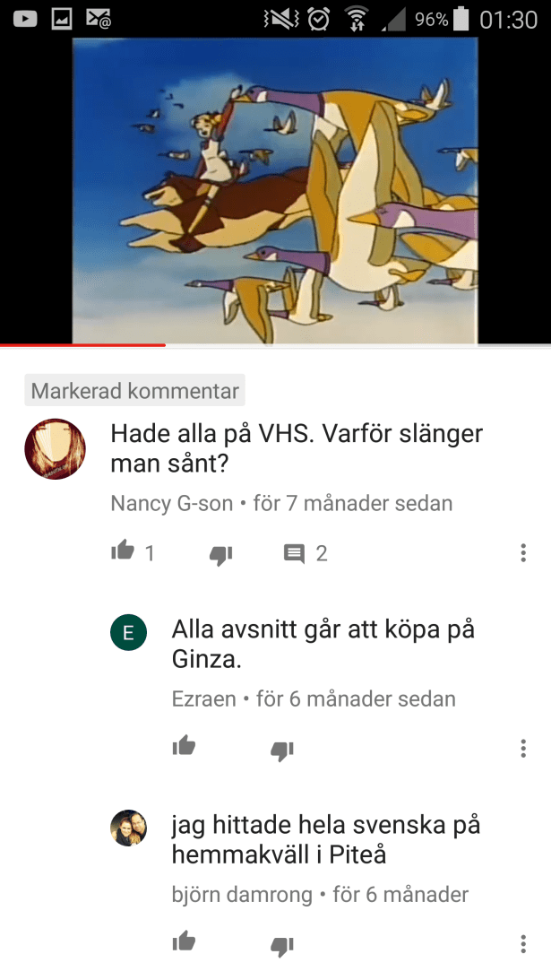
Task: Seek on the red video progress bar
Action: click(276, 344)
